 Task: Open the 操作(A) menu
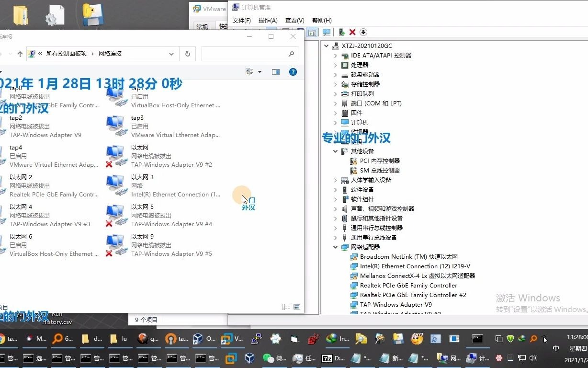click(268, 20)
